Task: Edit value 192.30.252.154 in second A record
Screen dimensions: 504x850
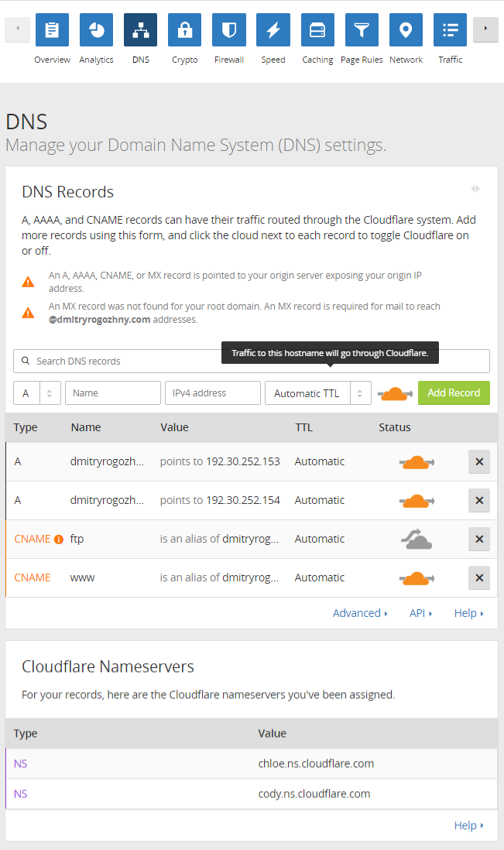Action: point(243,500)
